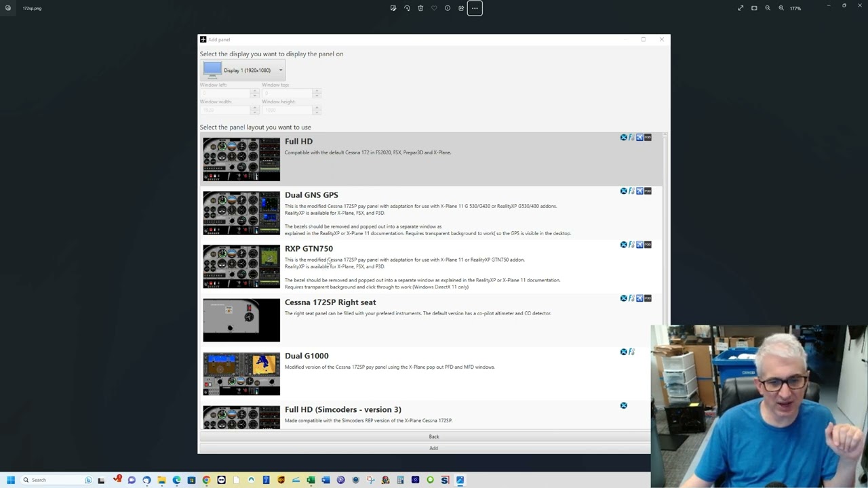Viewport: 868px width, 488px height.
Task: Click the Full HD (Simcoders - version 3) title
Action: pyautogui.click(x=343, y=409)
